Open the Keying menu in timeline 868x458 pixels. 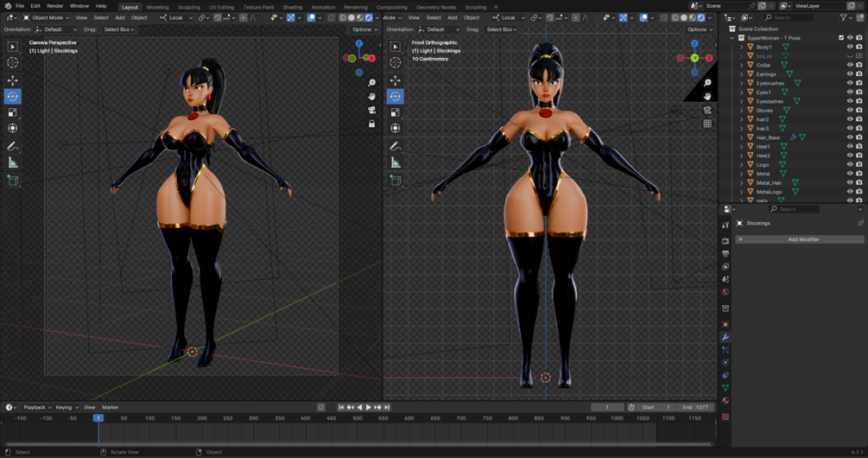click(67, 407)
